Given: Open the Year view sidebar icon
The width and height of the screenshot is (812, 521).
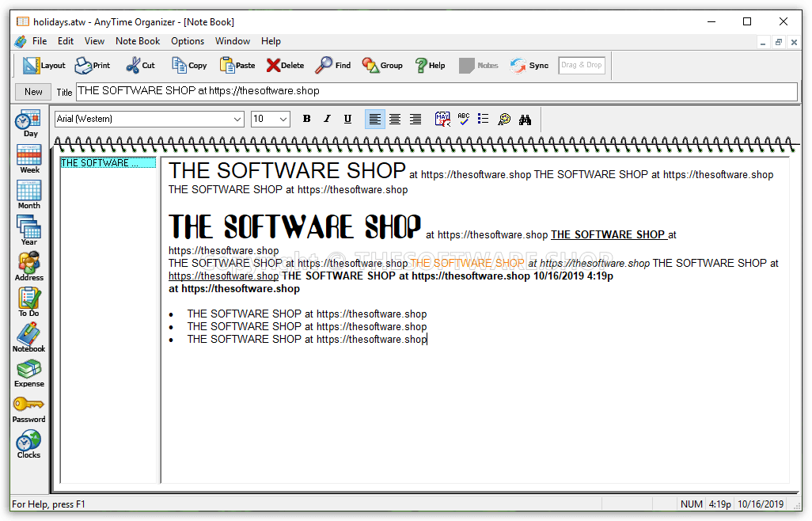Looking at the screenshot, I should (29, 230).
